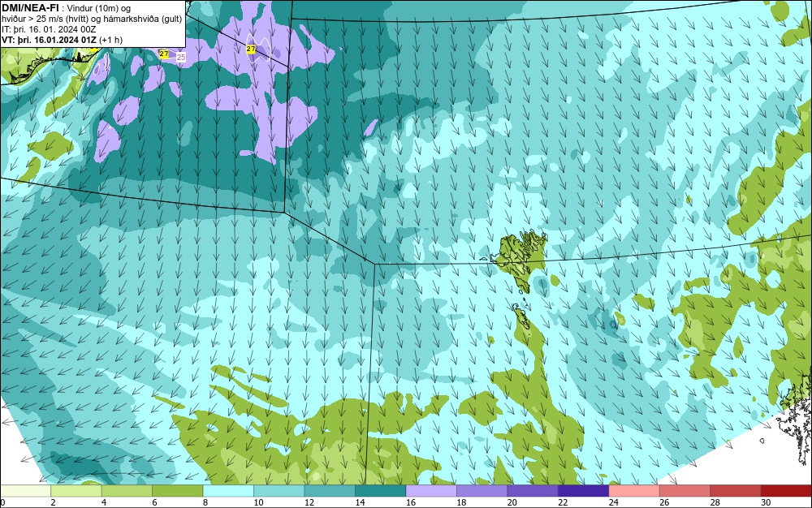The width and height of the screenshot is (812, 508).
Task: Click the dark red legend swatch above 30 m/s
Action: (787, 491)
